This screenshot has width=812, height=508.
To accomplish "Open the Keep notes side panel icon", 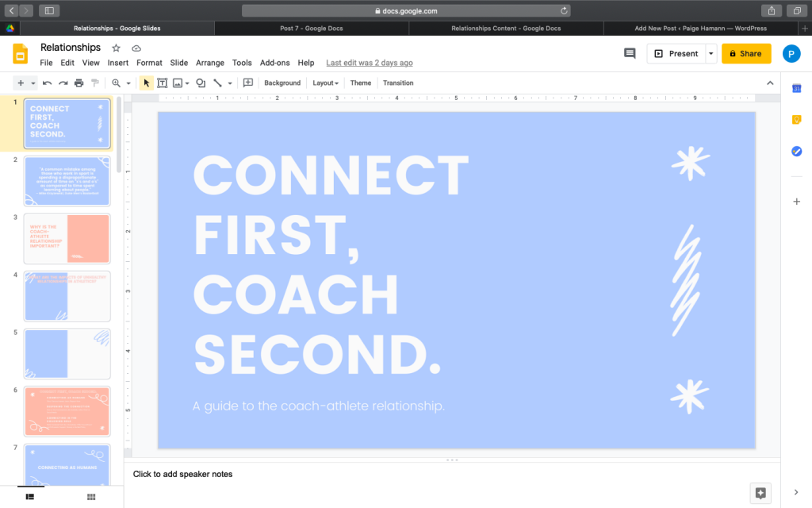I will [796, 120].
